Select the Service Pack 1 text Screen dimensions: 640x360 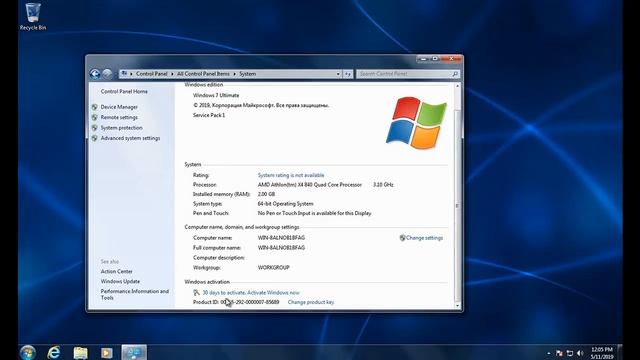tap(209, 116)
